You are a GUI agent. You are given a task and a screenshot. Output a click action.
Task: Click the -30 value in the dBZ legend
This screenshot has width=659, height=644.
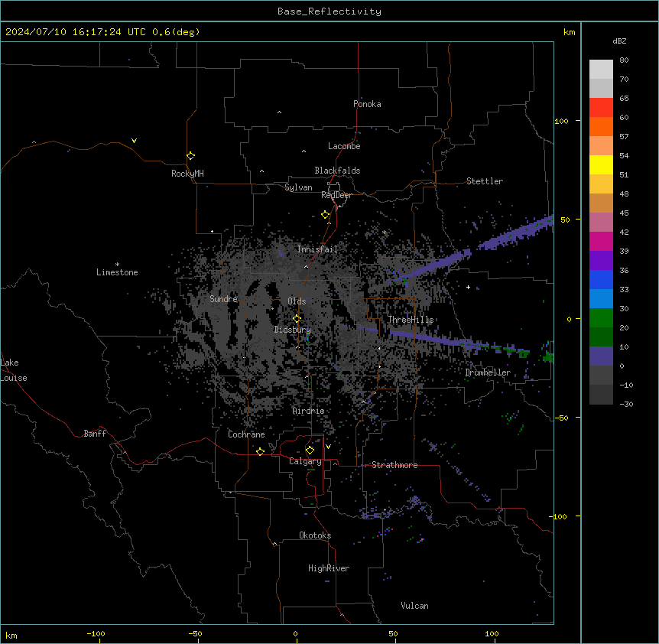(x=626, y=405)
